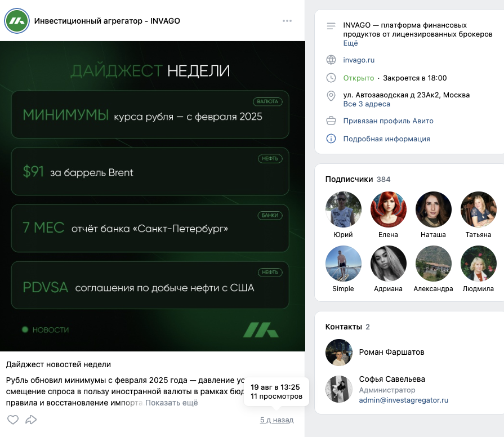
Task: Open subscriber Simple's profile avatar
Action: (x=344, y=264)
